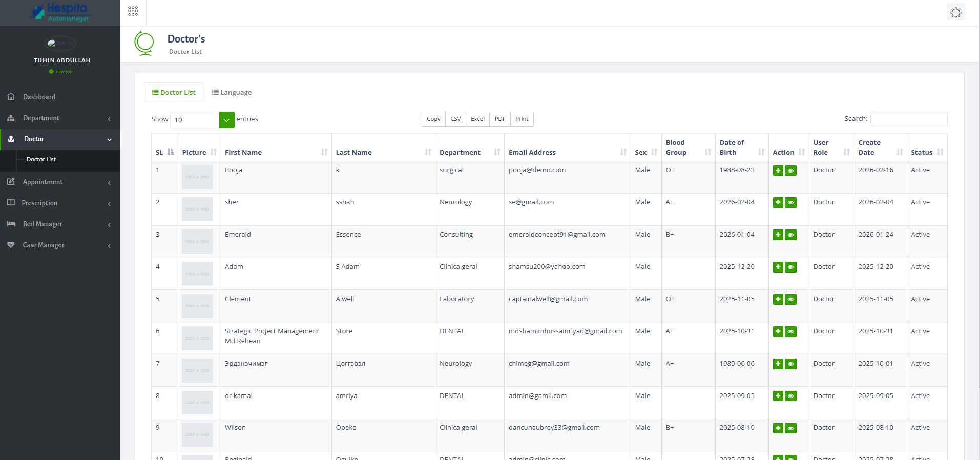The width and height of the screenshot is (980, 460).
Task: Print the doctor list
Action: (x=522, y=119)
